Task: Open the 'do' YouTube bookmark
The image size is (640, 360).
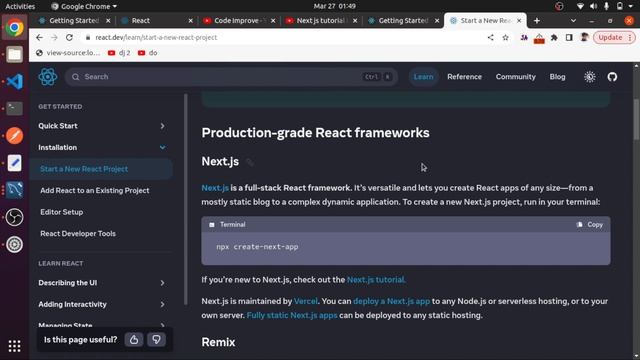Action: tap(148, 53)
